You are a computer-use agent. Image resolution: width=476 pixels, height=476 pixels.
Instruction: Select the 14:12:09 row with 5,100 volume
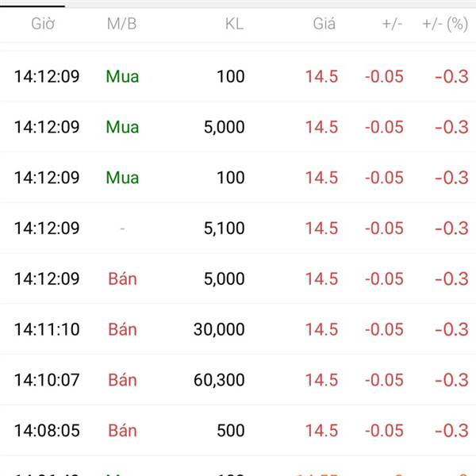coord(238,228)
